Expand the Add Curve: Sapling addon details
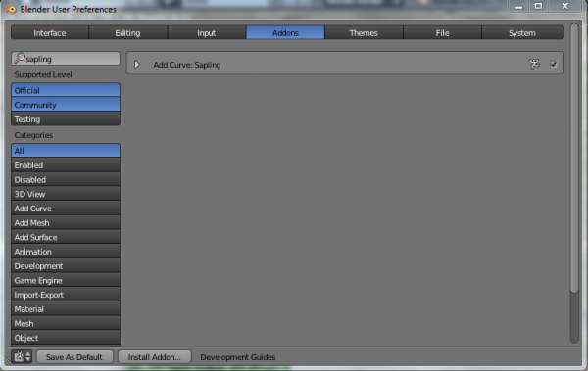 [137, 65]
